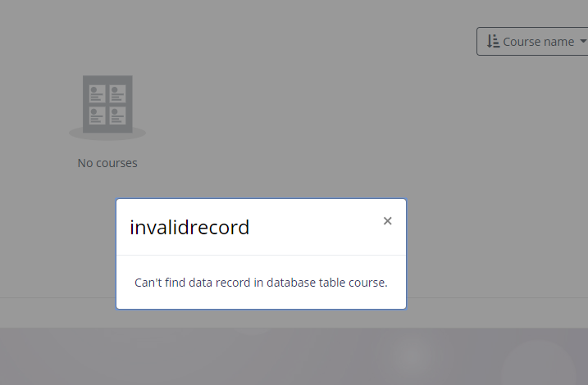Screen dimensions: 588x385
Task: Click the "invalidrecord" dialog title
Action: coord(189,228)
